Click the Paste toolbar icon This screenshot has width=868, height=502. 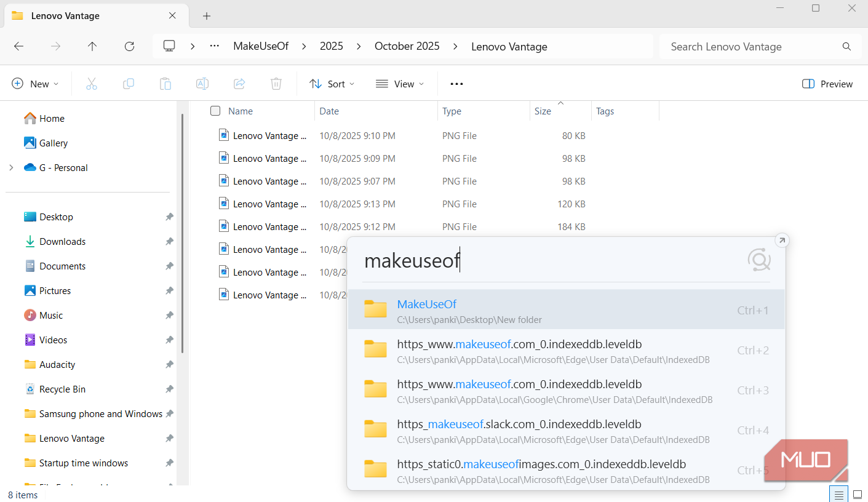click(x=165, y=84)
